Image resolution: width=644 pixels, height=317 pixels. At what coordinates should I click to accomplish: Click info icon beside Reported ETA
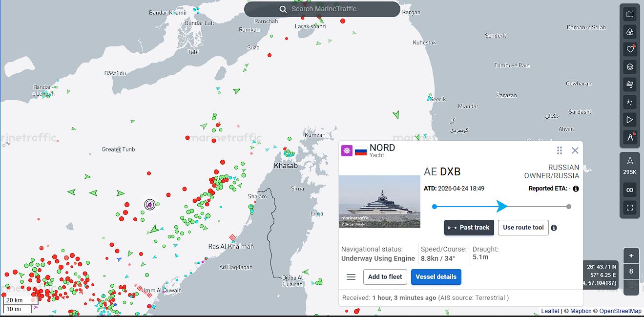coord(576,189)
